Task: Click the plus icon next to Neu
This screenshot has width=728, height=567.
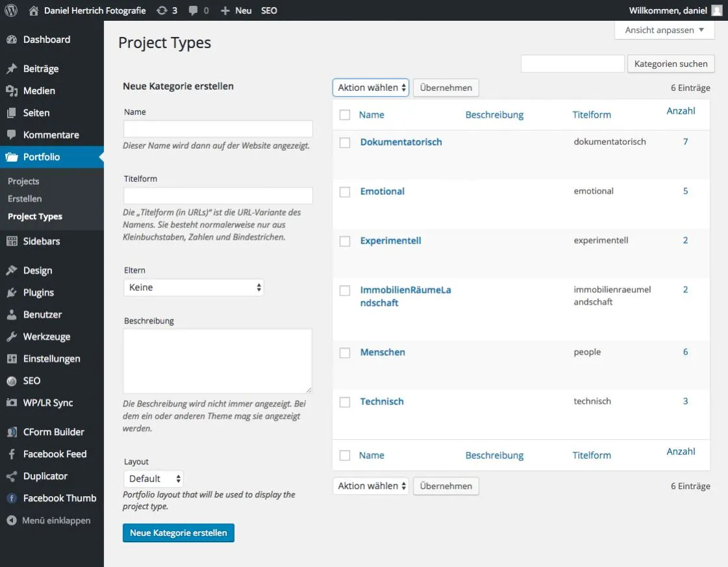Action: 225,10
